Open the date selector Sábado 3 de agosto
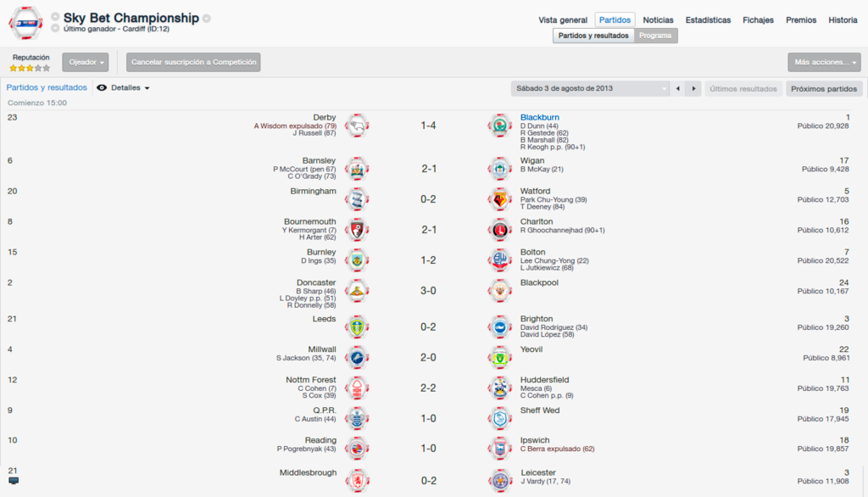 (590, 89)
